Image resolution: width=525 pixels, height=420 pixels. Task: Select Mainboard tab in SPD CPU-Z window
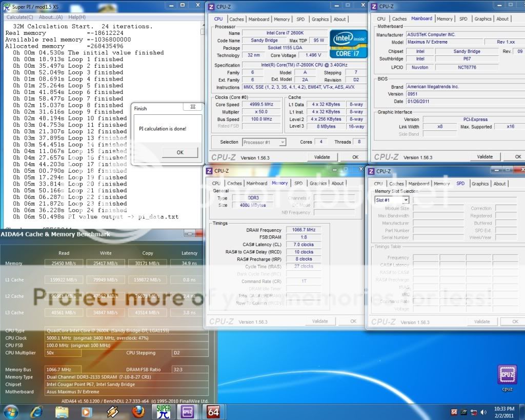pyautogui.click(x=418, y=184)
